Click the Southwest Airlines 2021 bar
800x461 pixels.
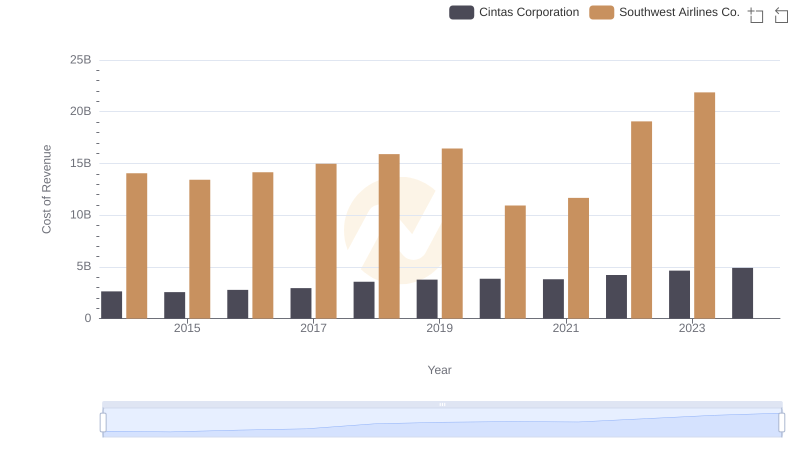coord(579,259)
